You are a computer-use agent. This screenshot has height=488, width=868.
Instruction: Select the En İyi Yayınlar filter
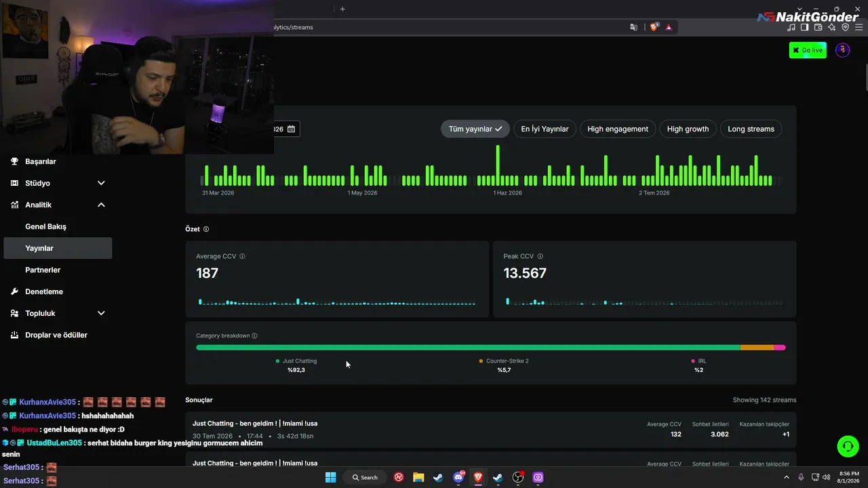coord(545,129)
